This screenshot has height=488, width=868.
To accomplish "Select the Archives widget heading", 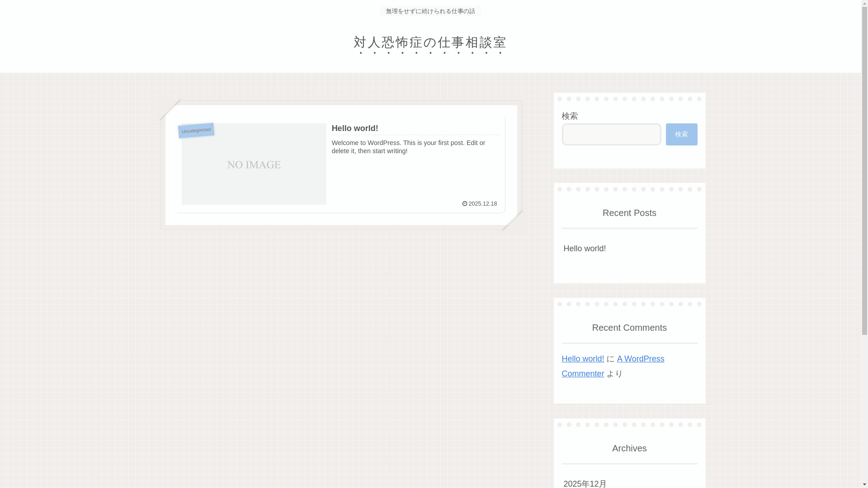I will click(629, 448).
